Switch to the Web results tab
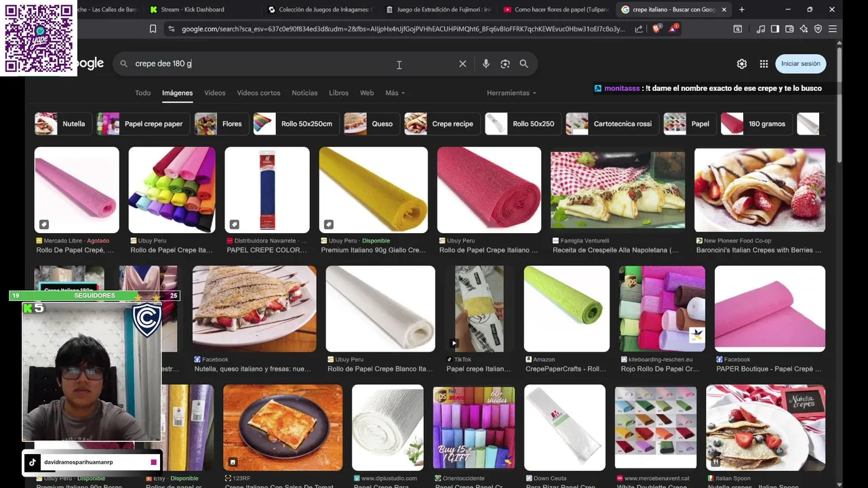Image resolution: width=868 pixels, height=488 pixels. coord(367,93)
